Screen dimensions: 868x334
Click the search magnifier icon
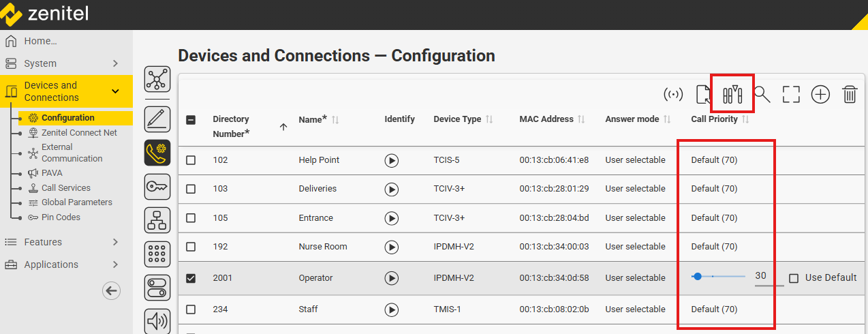point(762,95)
